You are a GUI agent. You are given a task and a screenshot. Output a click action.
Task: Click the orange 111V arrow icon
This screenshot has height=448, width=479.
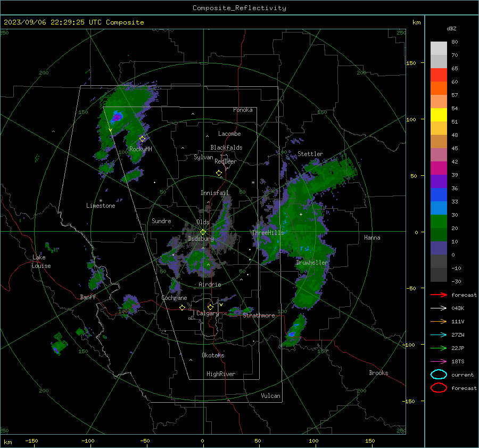point(439,321)
